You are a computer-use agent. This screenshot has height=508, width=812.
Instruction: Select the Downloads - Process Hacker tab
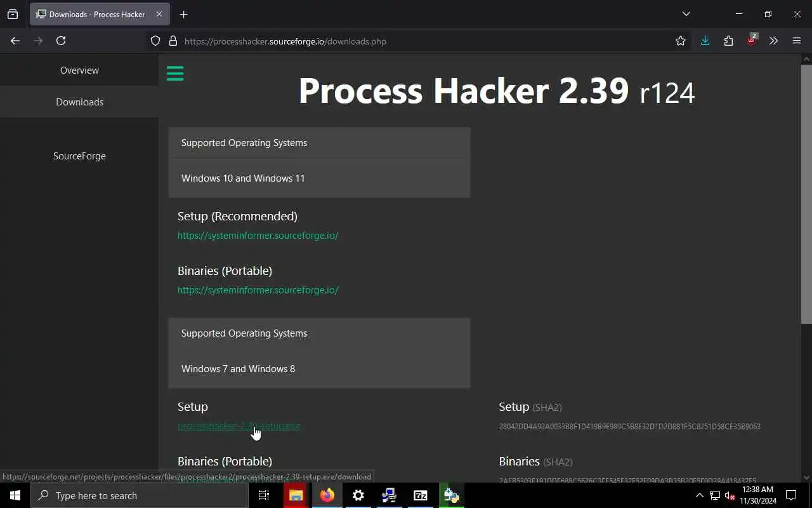point(100,14)
